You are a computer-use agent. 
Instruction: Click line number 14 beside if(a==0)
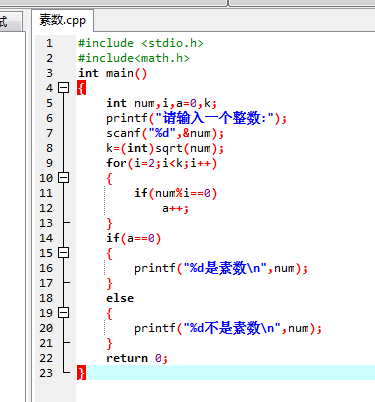tap(46, 238)
